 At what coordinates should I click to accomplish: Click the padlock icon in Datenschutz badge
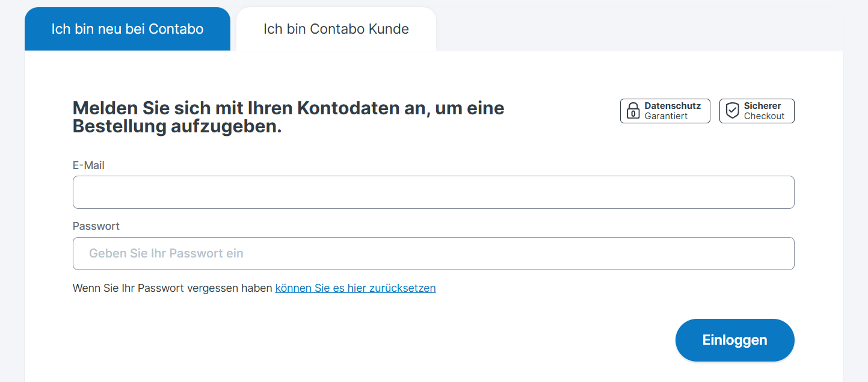[633, 111]
